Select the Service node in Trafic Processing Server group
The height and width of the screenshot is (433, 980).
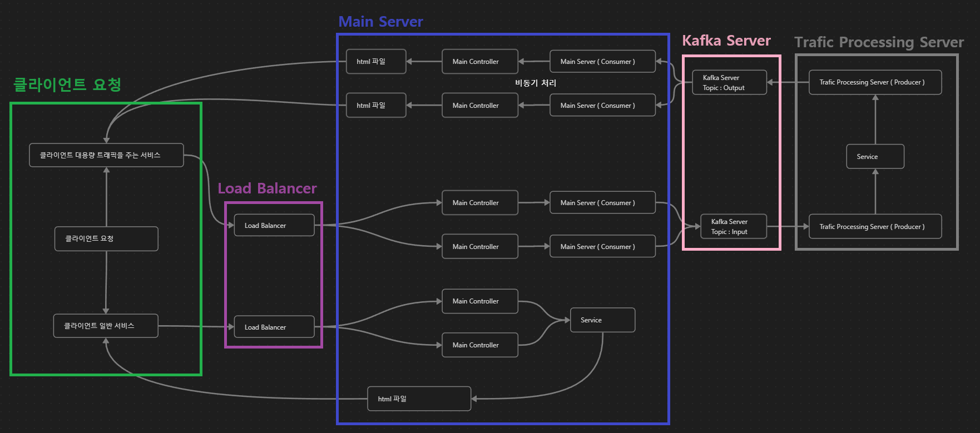pos(875,156)
